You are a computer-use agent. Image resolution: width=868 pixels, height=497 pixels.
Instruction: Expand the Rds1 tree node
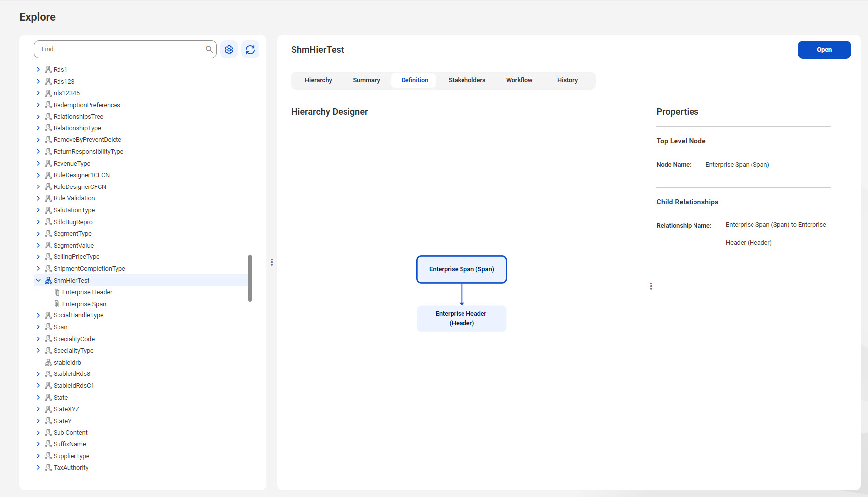coord(38,69)
